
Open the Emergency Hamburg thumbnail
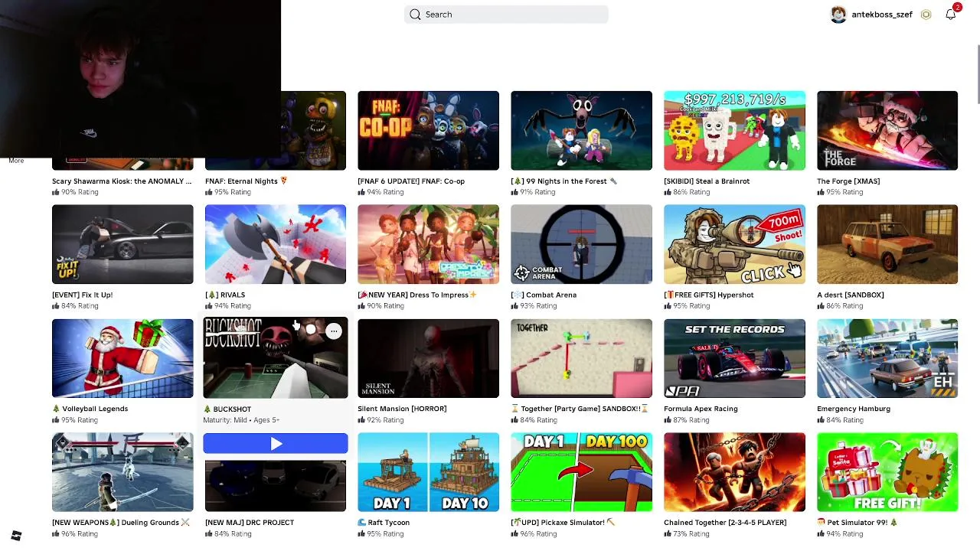coord(887,358)
